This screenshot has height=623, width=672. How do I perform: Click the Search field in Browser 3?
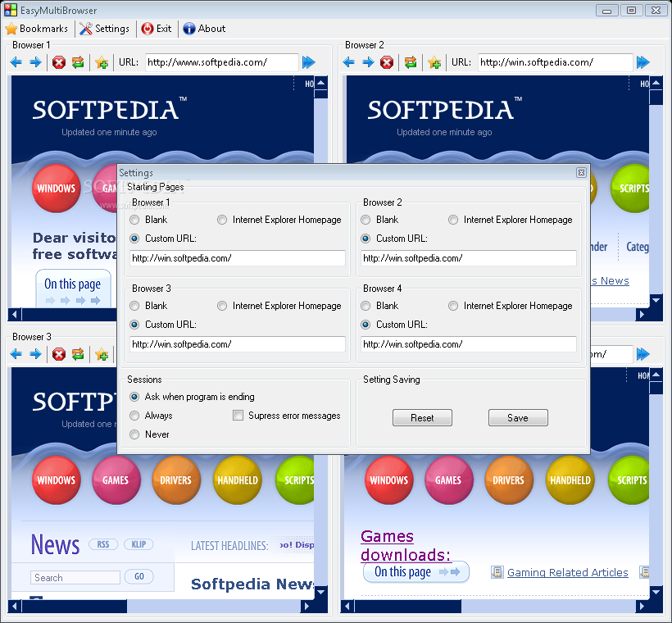75,578
